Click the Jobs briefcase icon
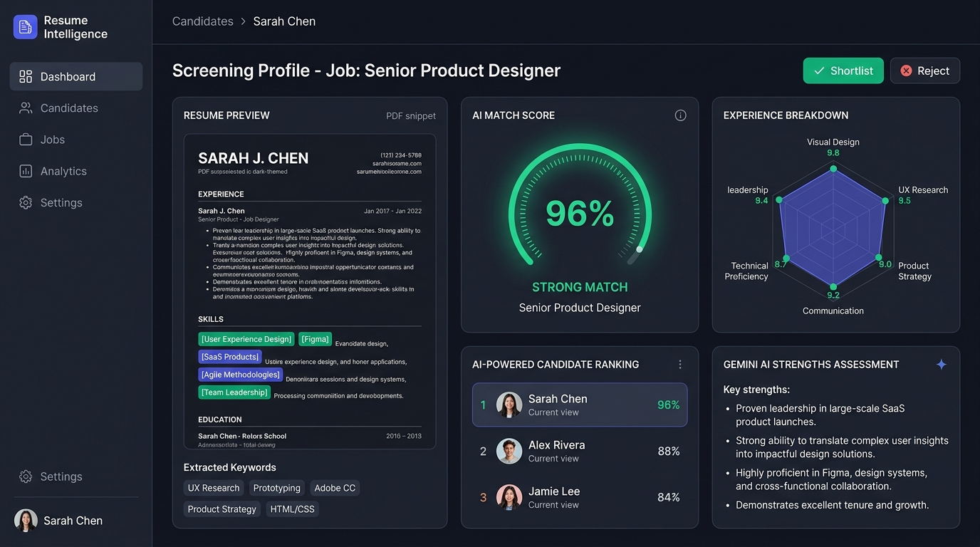Screen dimensions: 980x547 pos(26,140)
